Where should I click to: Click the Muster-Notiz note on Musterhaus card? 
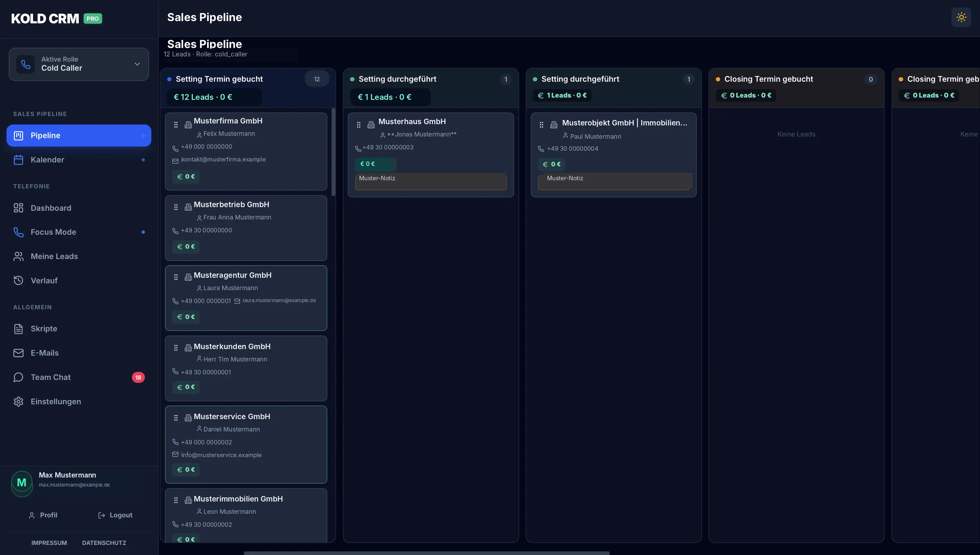(x=431, y=181)
